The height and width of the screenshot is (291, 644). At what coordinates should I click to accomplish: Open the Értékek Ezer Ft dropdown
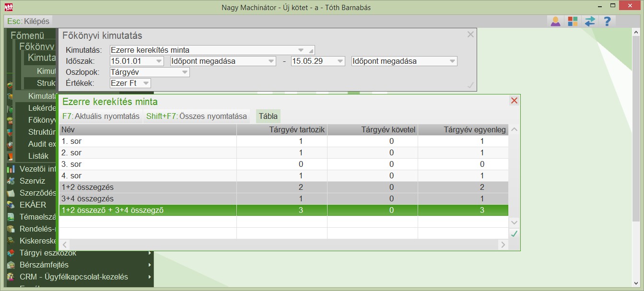tap(146, 83)
